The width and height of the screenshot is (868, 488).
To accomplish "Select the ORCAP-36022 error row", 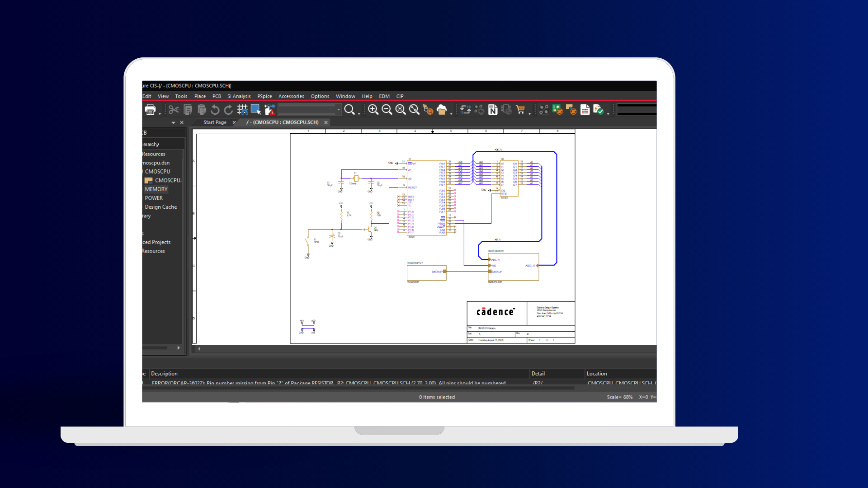I will [399, 383].
